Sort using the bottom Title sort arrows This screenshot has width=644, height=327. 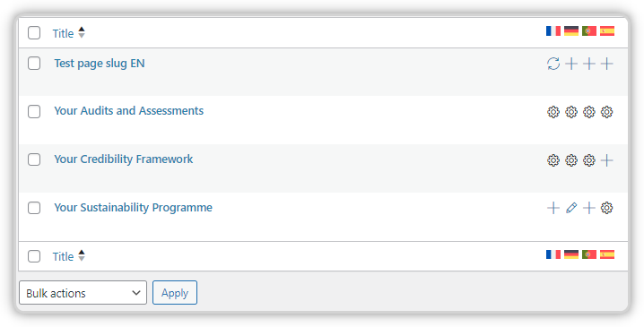(82, 255)
